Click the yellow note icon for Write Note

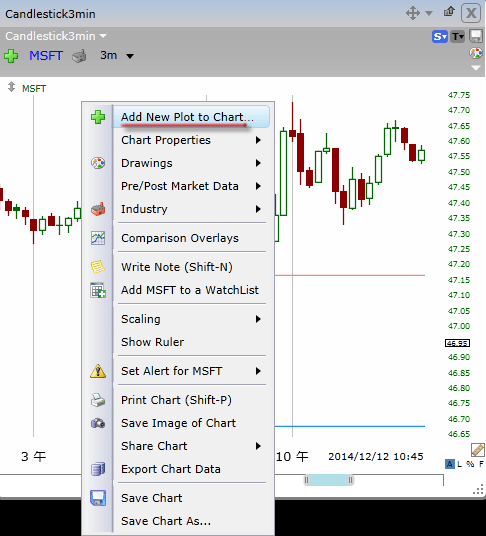pyautogui.click(x=98, y=267)
